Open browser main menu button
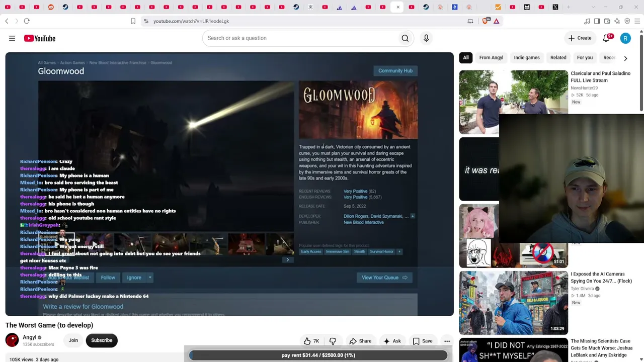Viewport: 644px width, 362px height. click(637, 21)
